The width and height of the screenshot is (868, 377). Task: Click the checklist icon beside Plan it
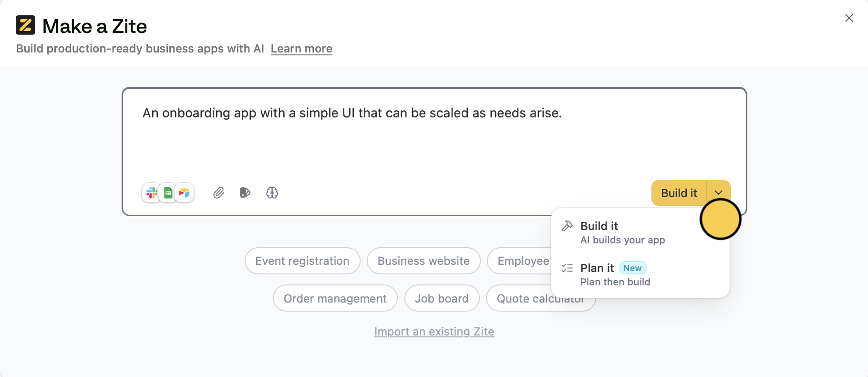coord(567,268)
